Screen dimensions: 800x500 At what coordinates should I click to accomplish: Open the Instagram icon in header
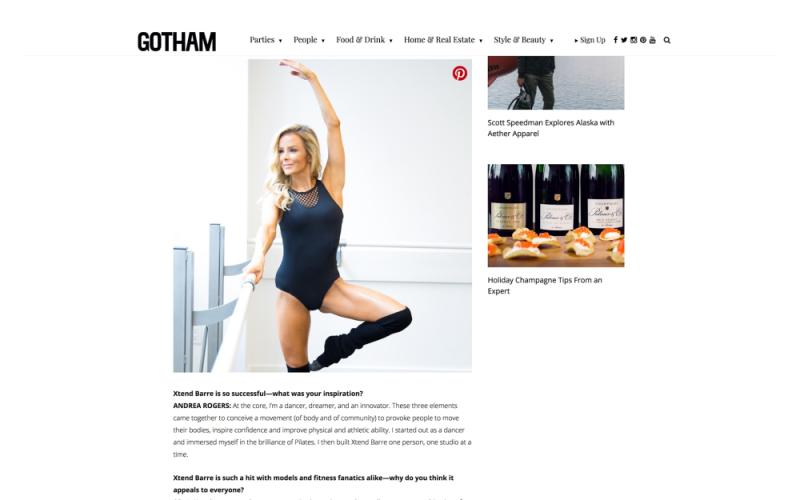[633, 40]
